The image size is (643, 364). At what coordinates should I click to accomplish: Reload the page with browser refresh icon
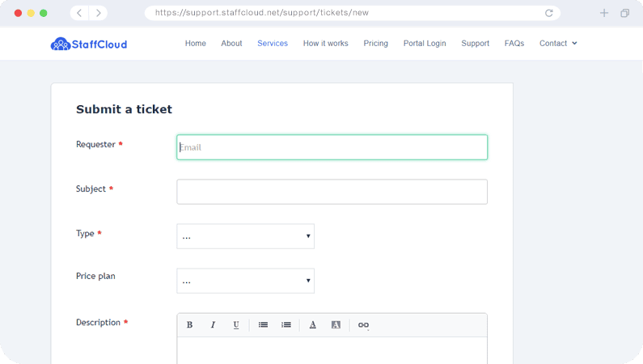pos(548,13)
